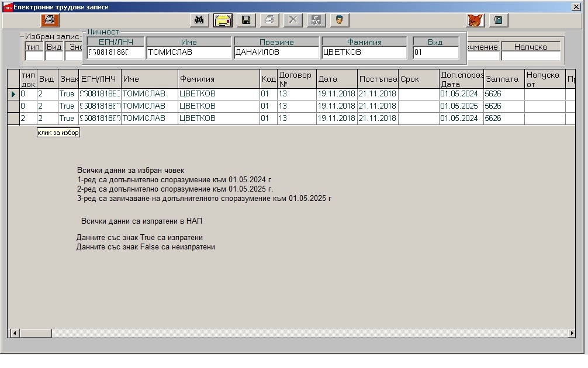Click the yellow envelope toolbar button
This screenshot has width=588, height=368.
coord(223,20)
